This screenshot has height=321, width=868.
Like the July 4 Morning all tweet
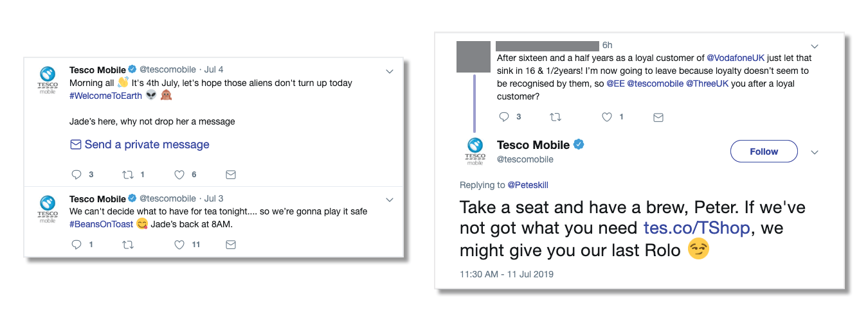point(179,175)
